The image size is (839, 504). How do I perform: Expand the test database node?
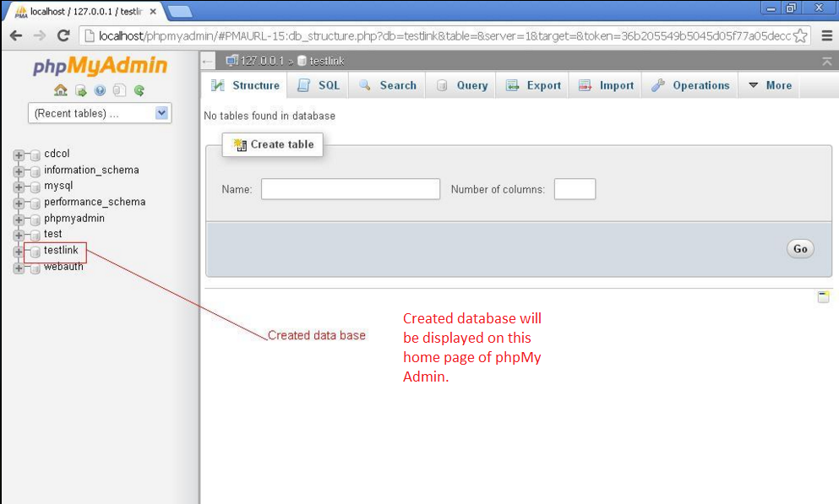pos(19,236)
